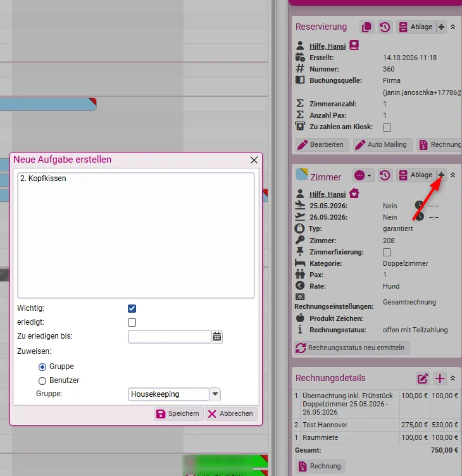Click Kategorie value Doppelzimmer
The width and height of the screenshot is (462, 476).
[405, 263]
